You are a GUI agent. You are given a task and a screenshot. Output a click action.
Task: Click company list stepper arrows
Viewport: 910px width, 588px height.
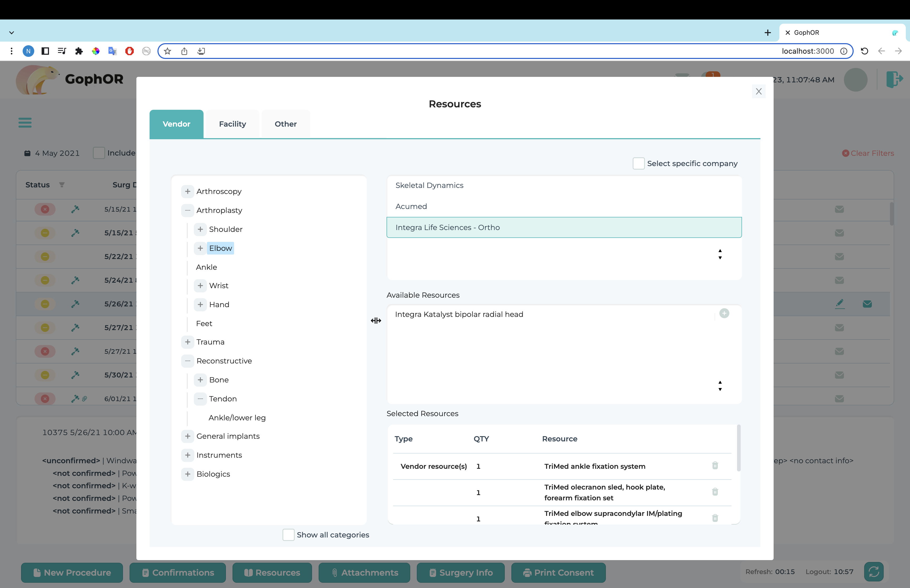(x=720, y=254)
